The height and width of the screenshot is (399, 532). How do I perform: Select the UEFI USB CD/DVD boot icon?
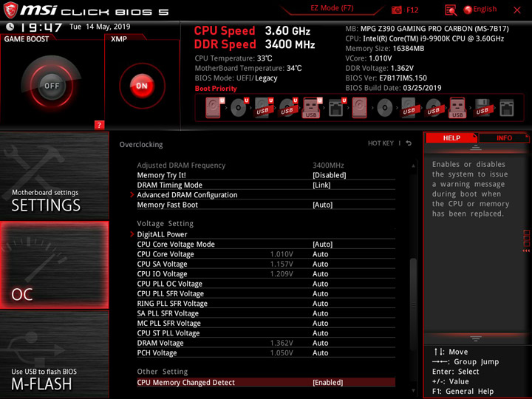click(x=288, y=108)
